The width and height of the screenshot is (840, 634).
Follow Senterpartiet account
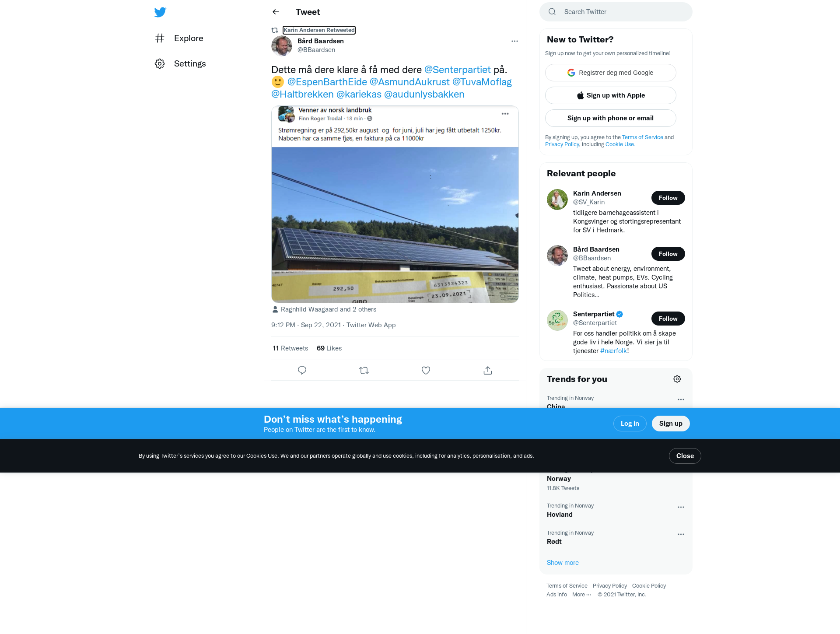668,319
